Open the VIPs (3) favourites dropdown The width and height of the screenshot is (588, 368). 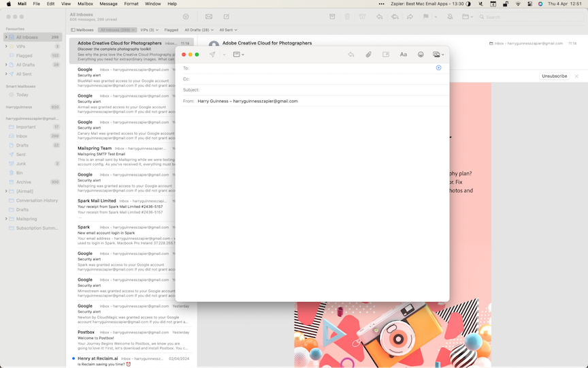[x=149, y=30]
